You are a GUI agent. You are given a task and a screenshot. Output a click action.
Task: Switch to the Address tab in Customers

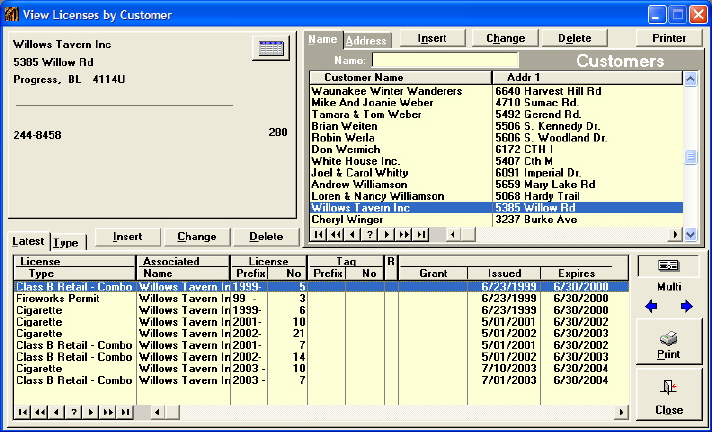366,40
